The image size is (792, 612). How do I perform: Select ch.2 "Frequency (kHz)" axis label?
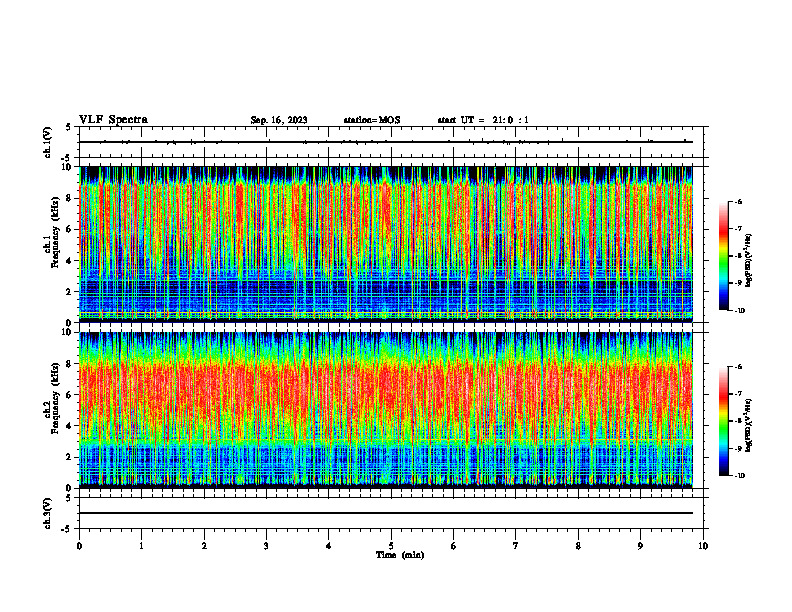(55, 398)
